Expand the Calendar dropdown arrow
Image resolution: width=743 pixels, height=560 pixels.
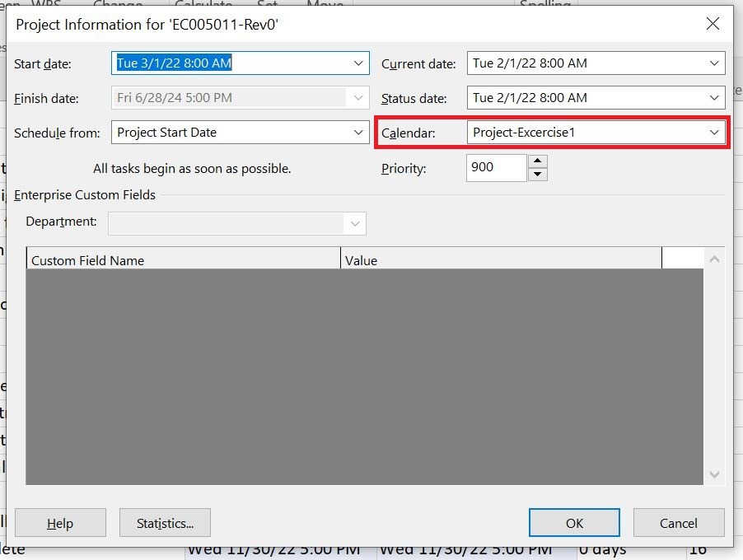[x=714, y=133]
